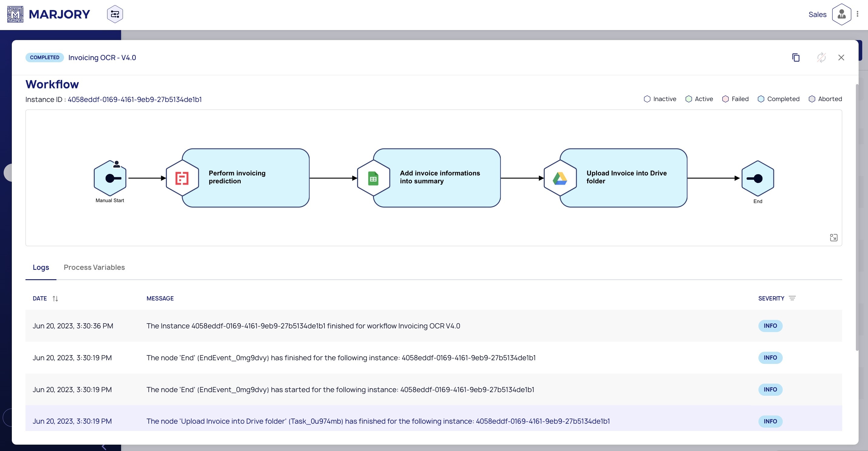Click the Failed legend hexagon

(725, 99)
